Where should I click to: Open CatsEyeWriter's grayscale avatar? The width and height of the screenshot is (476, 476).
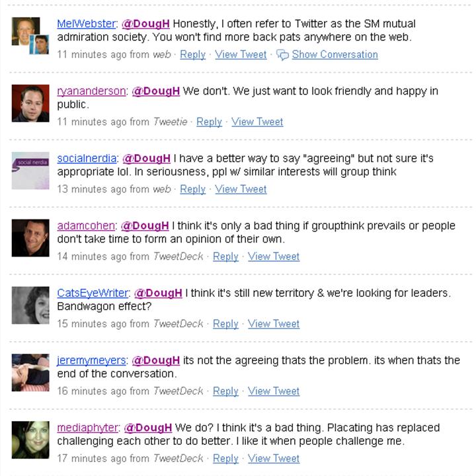30,305
